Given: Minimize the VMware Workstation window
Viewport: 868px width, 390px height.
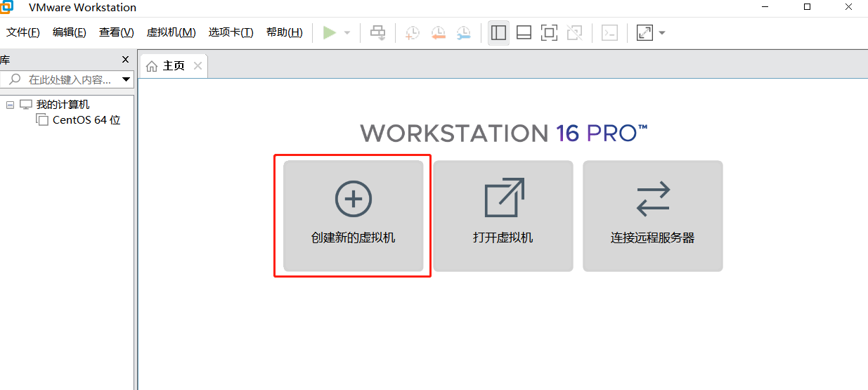Looking at the screenshot, I should tap(765, 7).
